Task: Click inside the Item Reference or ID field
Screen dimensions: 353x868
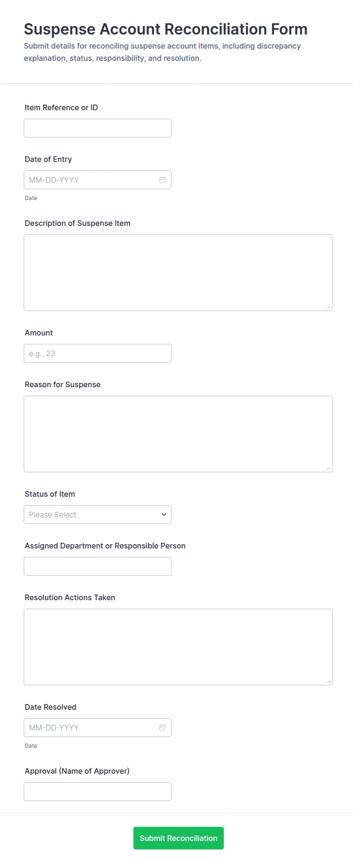Action: (97, 128)
